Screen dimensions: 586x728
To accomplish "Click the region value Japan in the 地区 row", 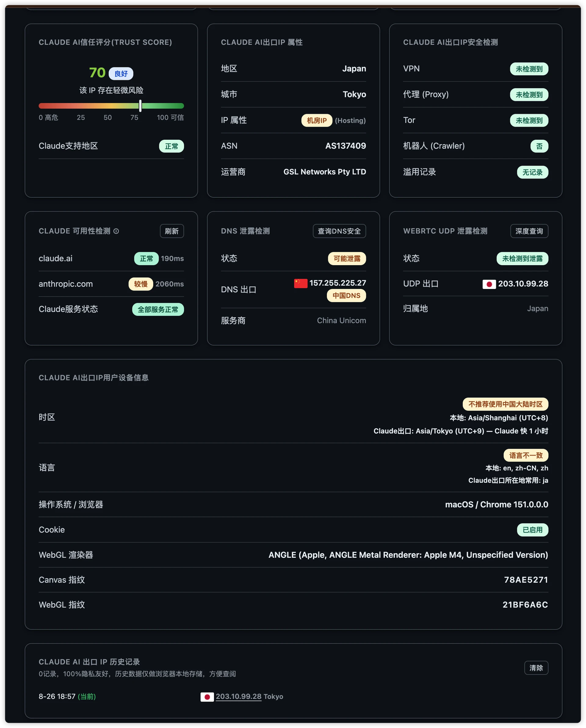I will tap(354, 69).
